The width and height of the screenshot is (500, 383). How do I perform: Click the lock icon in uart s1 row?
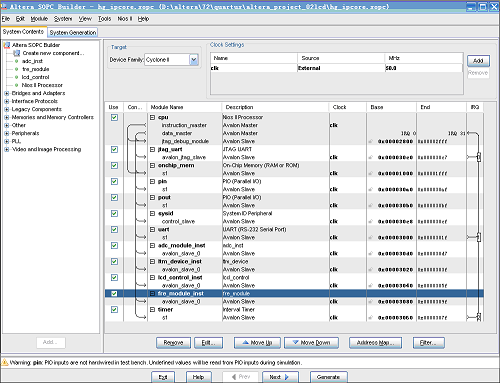click(371, 237)
